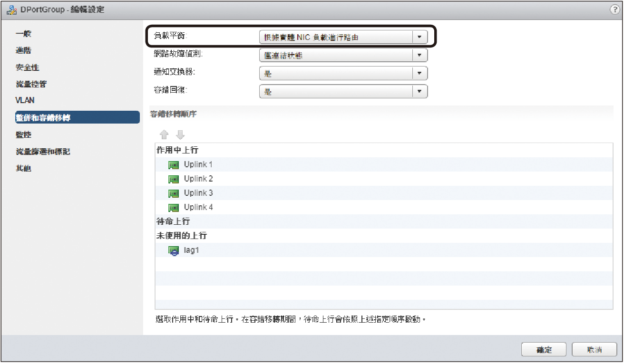Select the Uplink 1 adapter icon
Viewport: 624px width, 364px height.
click(174, 165)
